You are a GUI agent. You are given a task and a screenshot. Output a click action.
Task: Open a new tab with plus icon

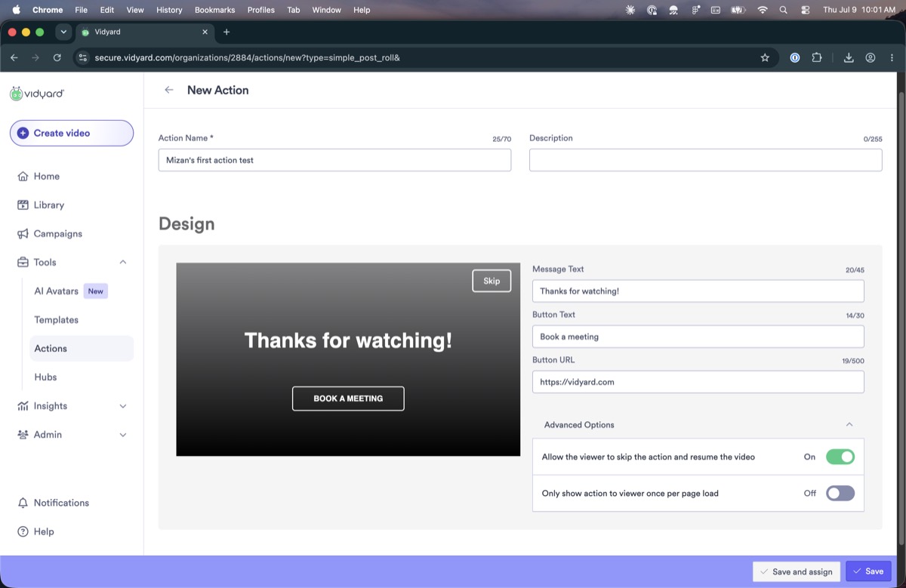[x=226, y=32]
